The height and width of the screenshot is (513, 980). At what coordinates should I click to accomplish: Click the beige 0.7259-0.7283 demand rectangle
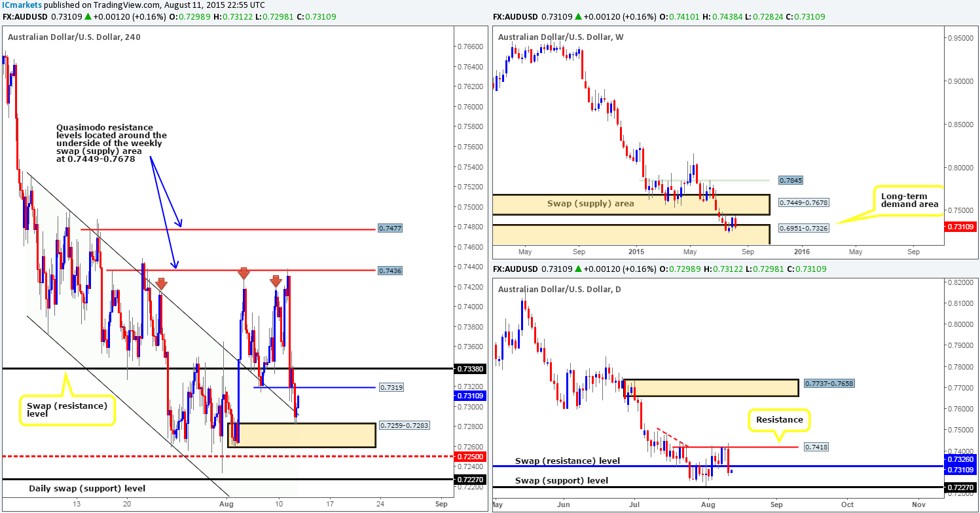pyautogui.click(x=302, y=436)
